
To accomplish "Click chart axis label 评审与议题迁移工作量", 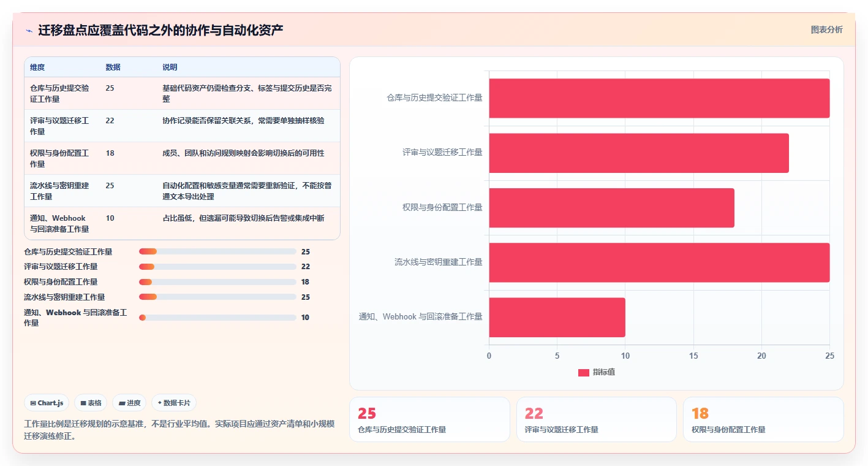I will 442,153.
